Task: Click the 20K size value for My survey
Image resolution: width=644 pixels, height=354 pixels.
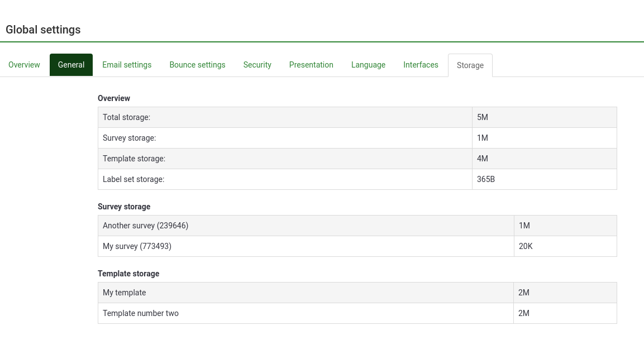Action: [x=526, y=246]
